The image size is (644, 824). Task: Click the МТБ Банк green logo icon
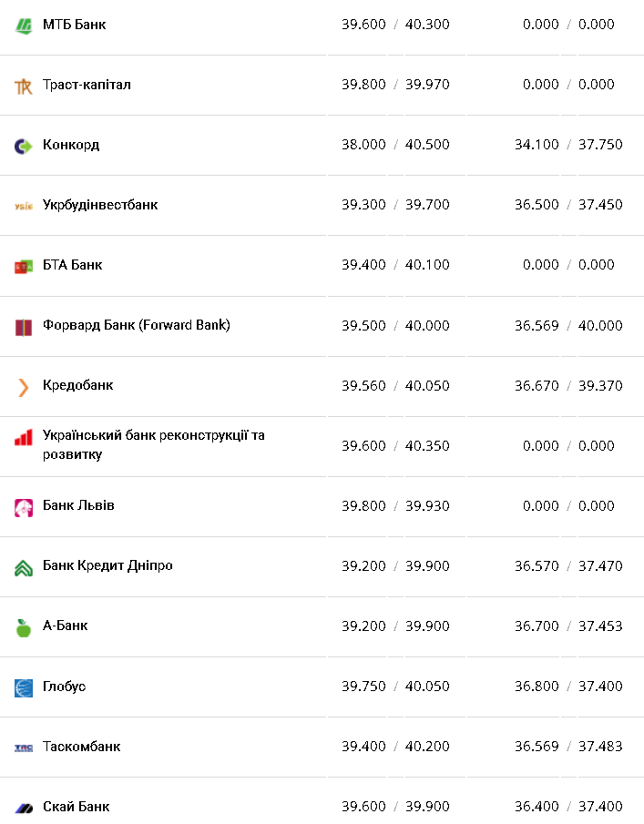pos(24,25)
